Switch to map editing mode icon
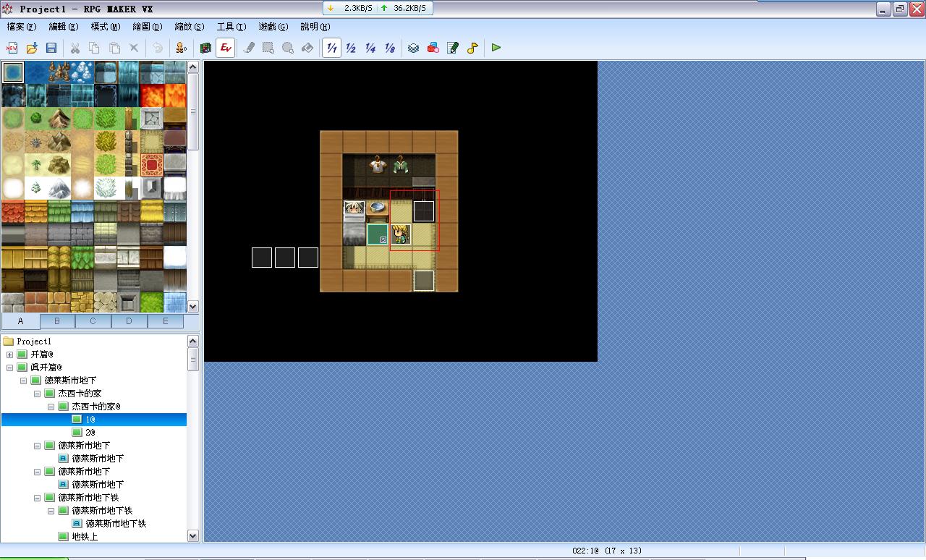This screenshot has width=926, height=560. (x=206, y=48)
